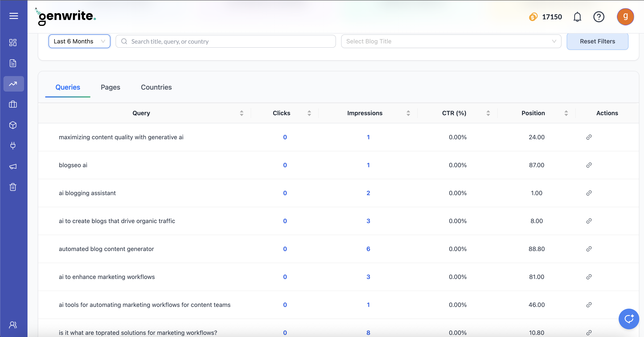This screenshot has width=644, height=337.
Task: Open the Last 6 Months date range dropdown
Action: [79, 41]
